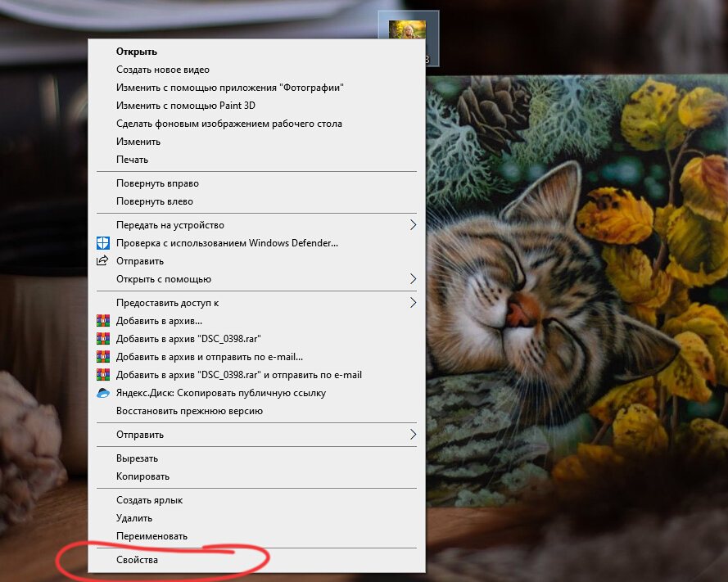The height and width of the screenshot is (582, 728).
Task: Choose Открыть from the context menu
Action: click(x=256, y=52)
